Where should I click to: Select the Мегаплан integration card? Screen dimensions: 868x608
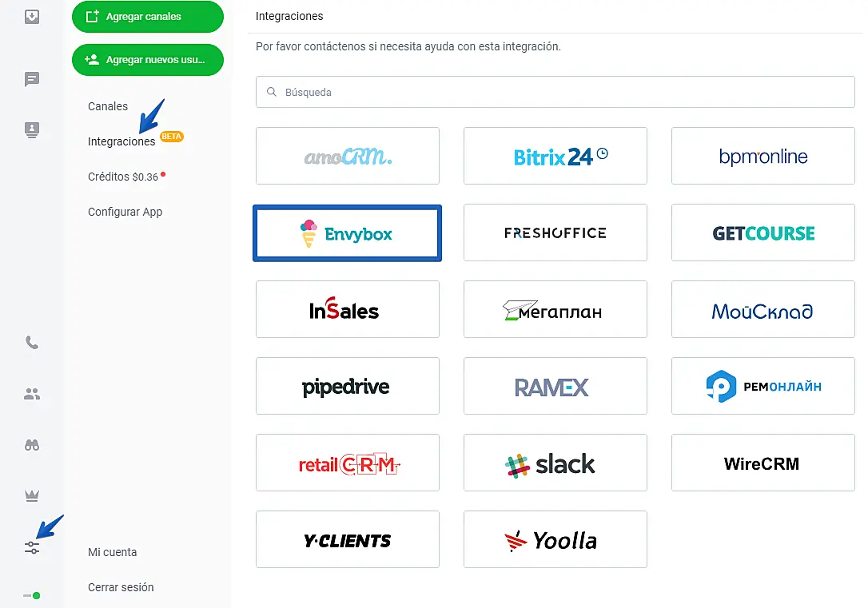point(555,309)
